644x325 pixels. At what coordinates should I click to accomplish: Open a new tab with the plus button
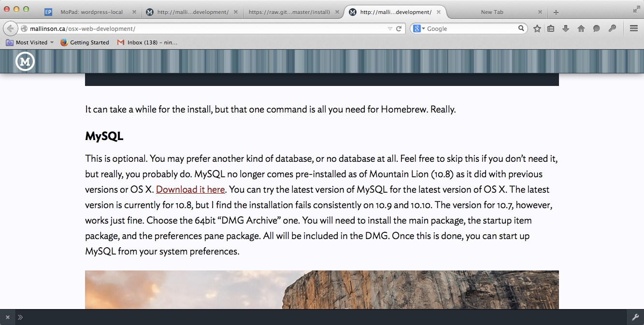click(556, 12)
